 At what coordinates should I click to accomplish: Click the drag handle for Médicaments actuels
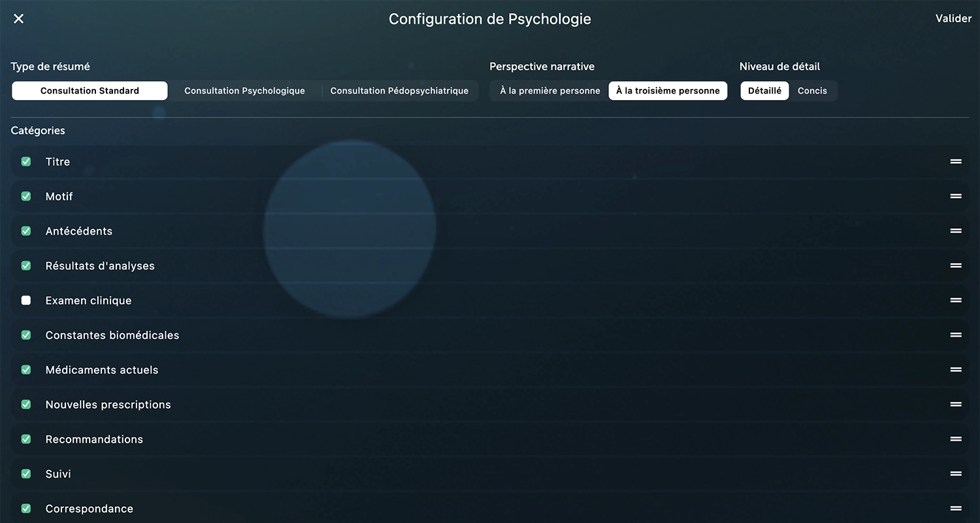click(955, 369)
